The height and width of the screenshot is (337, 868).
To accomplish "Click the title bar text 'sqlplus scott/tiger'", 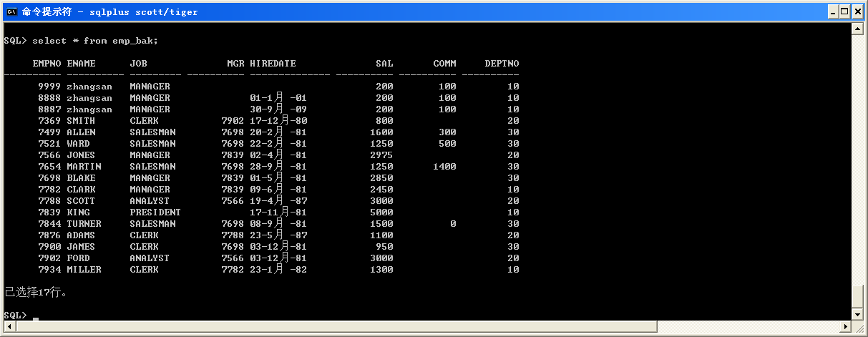I will (x=143, y=12).
